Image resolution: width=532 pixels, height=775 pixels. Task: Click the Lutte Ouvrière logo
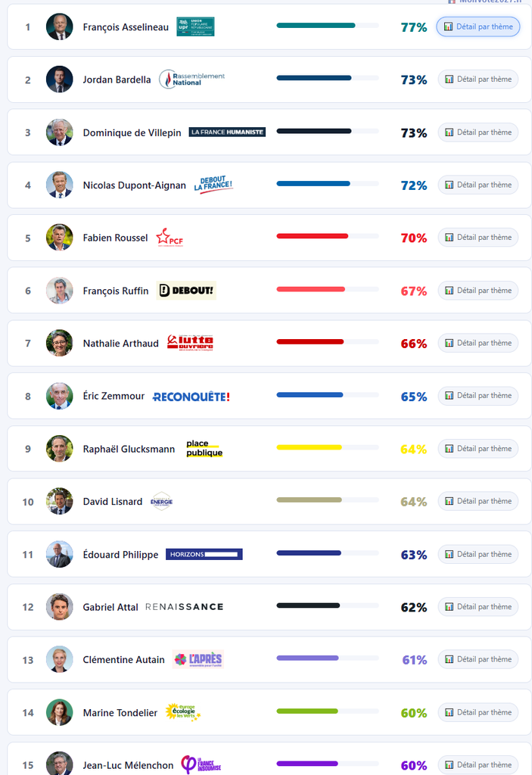tap(190, 343)
